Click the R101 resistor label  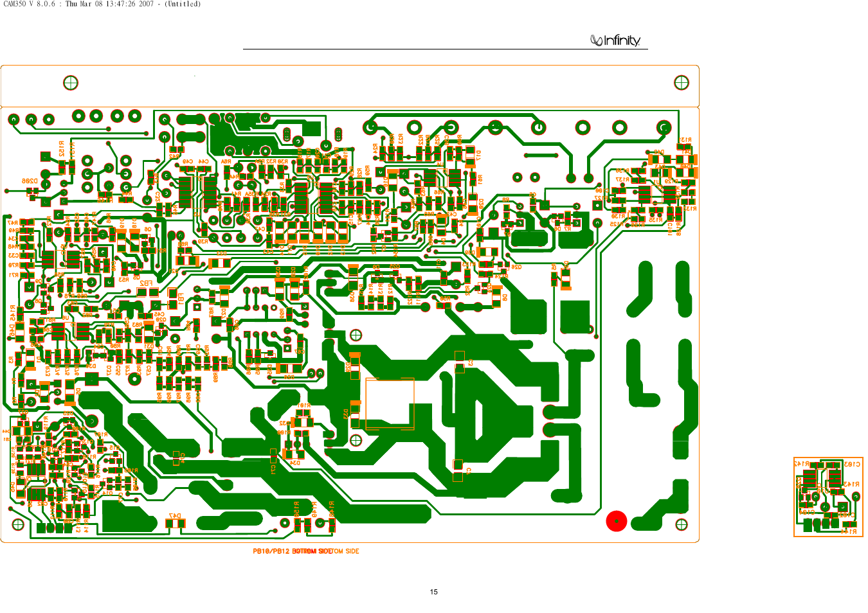click(x=303, y=405)
